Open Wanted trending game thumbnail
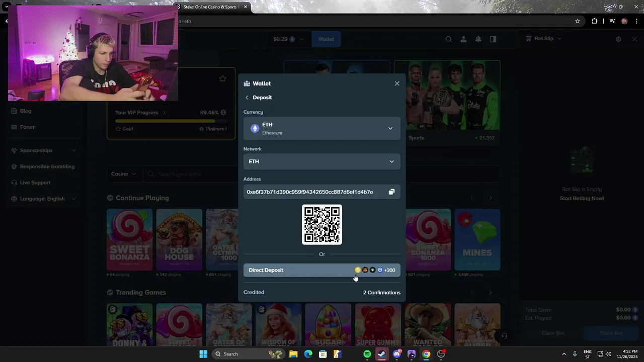The height and width of the screenshot is (362, 644). 428,325
